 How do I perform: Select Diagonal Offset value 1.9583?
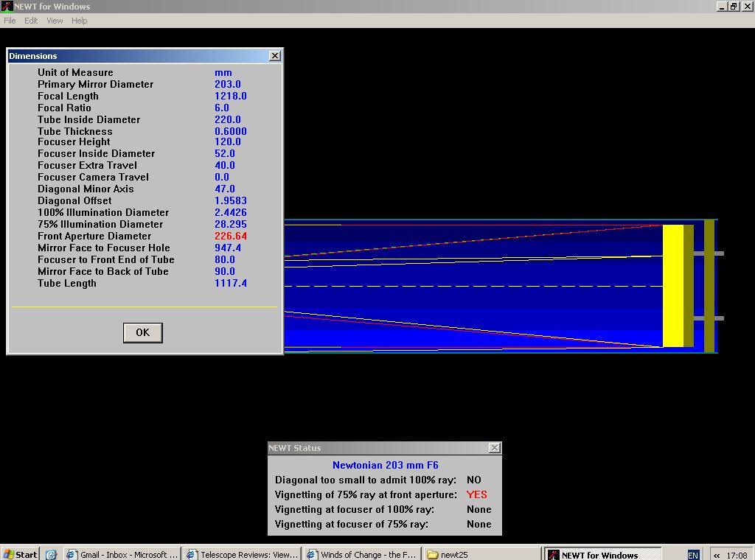231,200
